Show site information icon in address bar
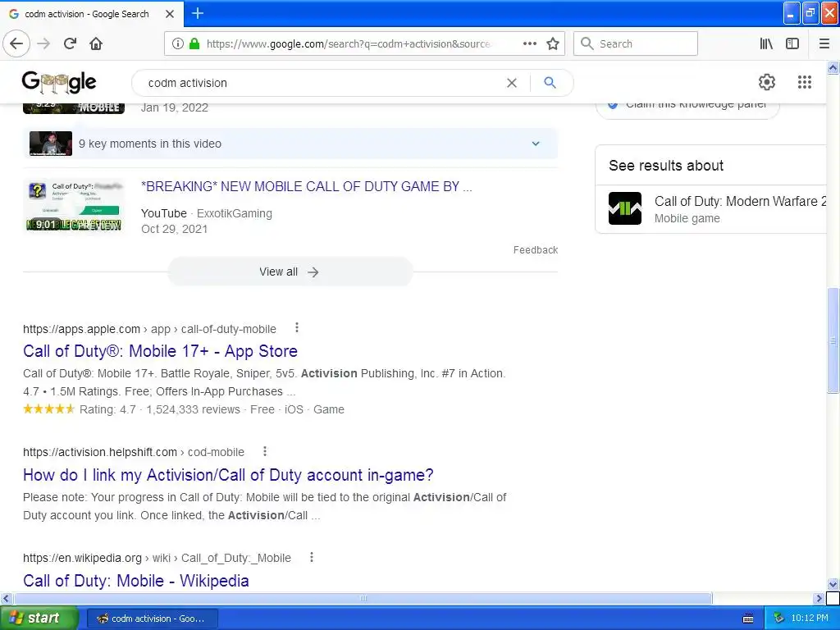 (177, 43)
